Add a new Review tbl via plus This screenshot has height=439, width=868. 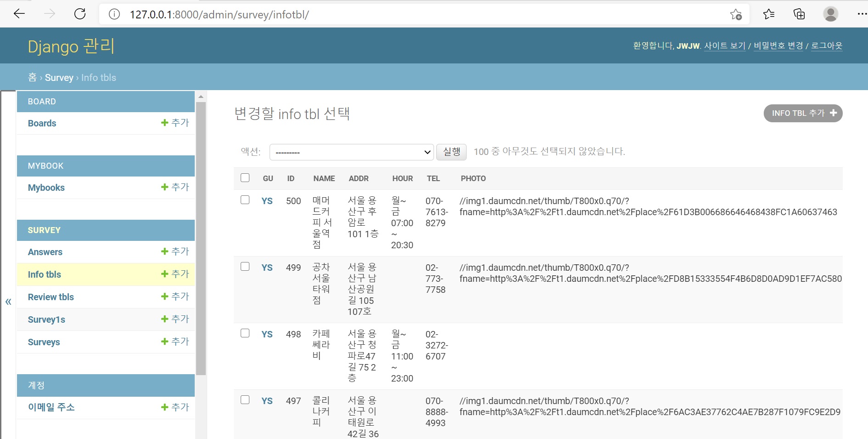175,296
